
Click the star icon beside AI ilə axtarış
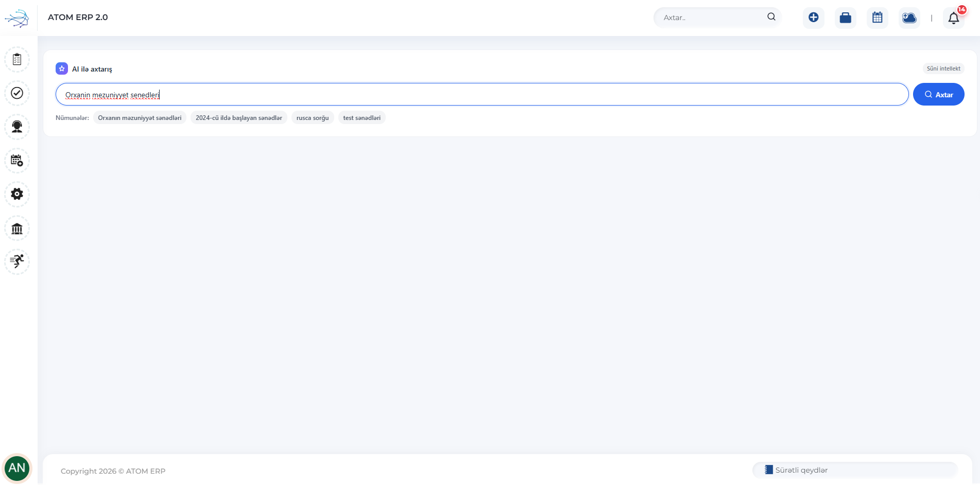(62, 68)
